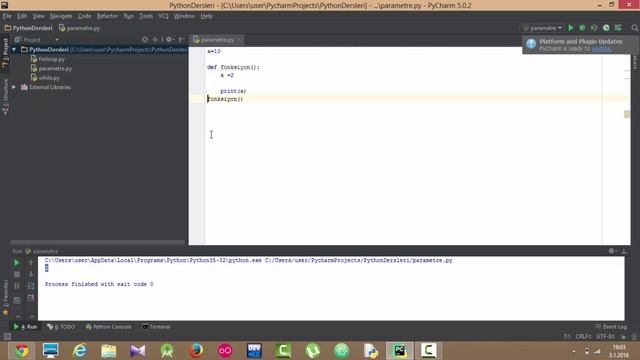Image resolution: width=640 pixels, height=360 pixels.
Task: Open the Refactor menu
Action: click(107, 16)
